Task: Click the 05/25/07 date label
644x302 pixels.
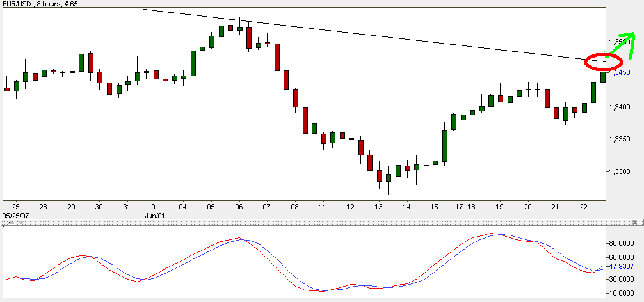Action: coord(16,216)
